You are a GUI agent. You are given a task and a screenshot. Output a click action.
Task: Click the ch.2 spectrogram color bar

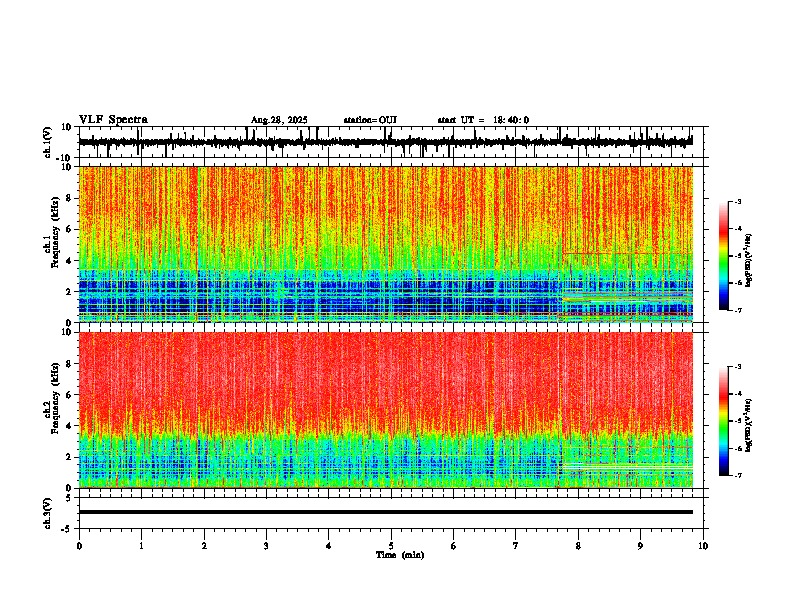723,421
